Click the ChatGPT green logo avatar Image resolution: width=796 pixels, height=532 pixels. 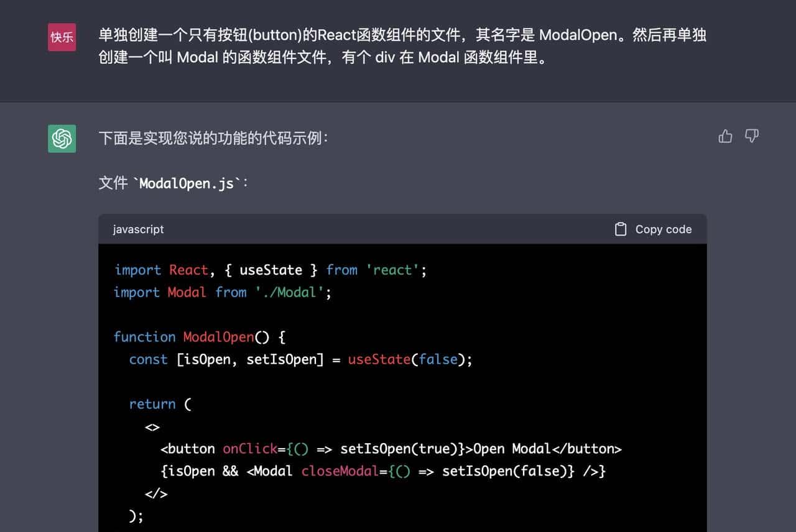point(62,138)
